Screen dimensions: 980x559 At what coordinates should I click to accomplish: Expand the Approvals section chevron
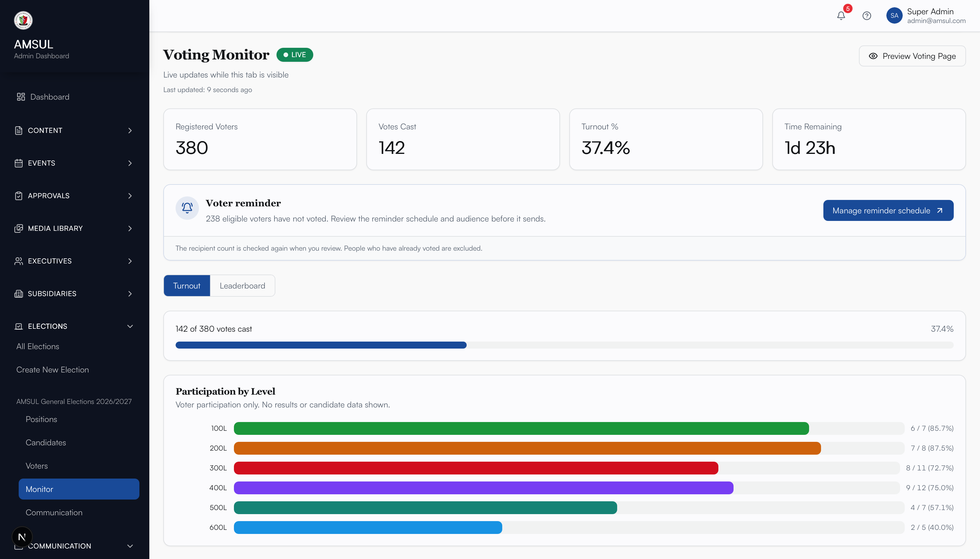pyautogui.click(x=130, y=196)
